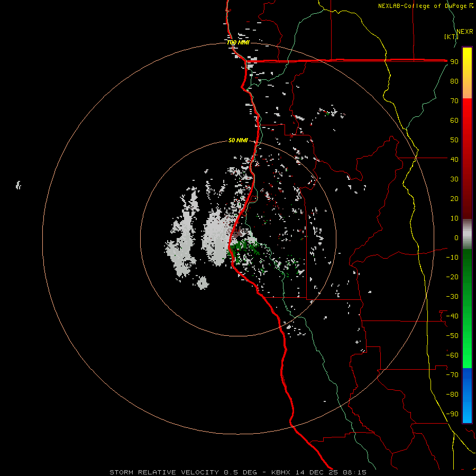This screenshot has width=476, height=476.
Task: Click the 80 value on the velocity scale
Action: 454,81
